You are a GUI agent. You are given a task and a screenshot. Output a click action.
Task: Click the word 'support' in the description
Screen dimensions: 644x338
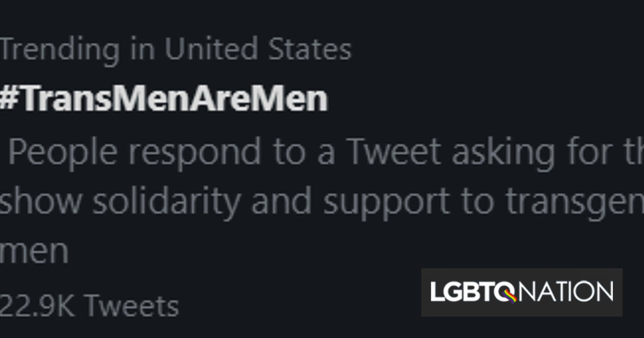coord(386,202)
